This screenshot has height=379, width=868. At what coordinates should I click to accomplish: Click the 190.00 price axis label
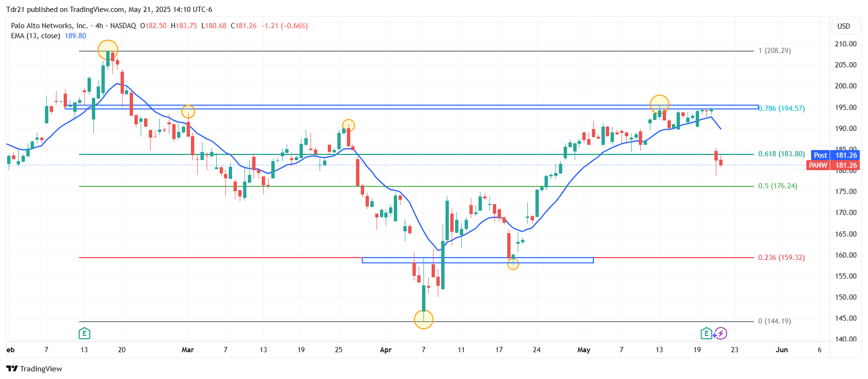[x=846, y=129]
